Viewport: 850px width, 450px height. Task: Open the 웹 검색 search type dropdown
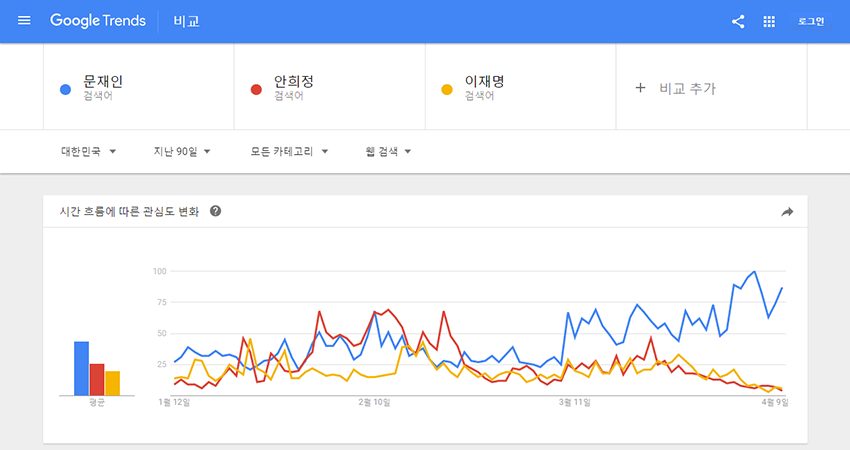coord(389,152)
